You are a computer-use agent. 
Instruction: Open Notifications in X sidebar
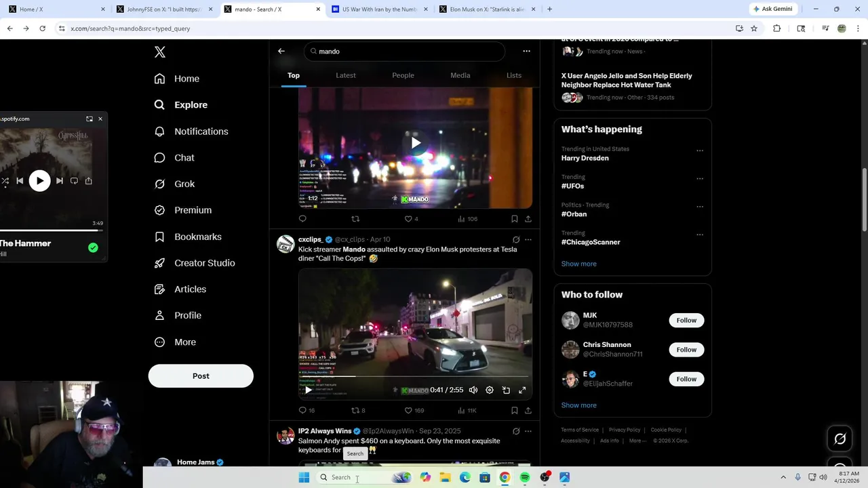(191, 131)
